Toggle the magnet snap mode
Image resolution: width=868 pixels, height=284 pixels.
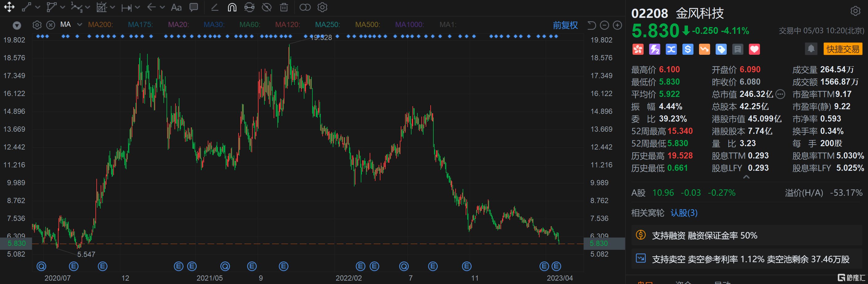(x=232, y=7)
